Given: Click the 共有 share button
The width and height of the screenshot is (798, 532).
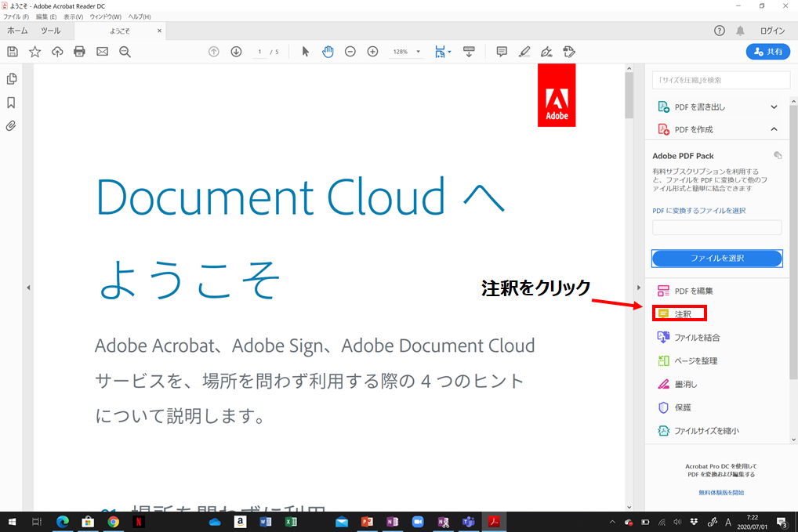Looking at the screenshot, I should point(768,52).
